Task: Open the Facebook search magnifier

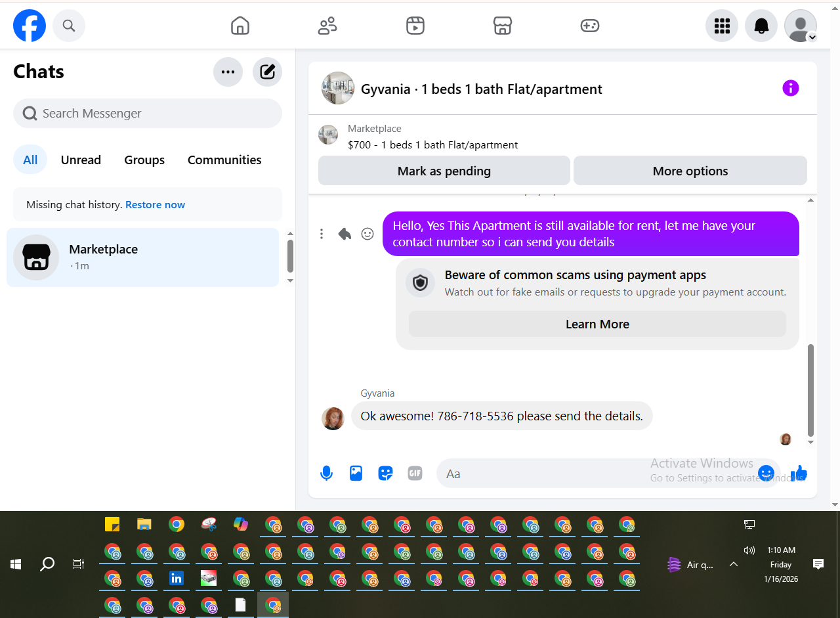Action: 69,26
